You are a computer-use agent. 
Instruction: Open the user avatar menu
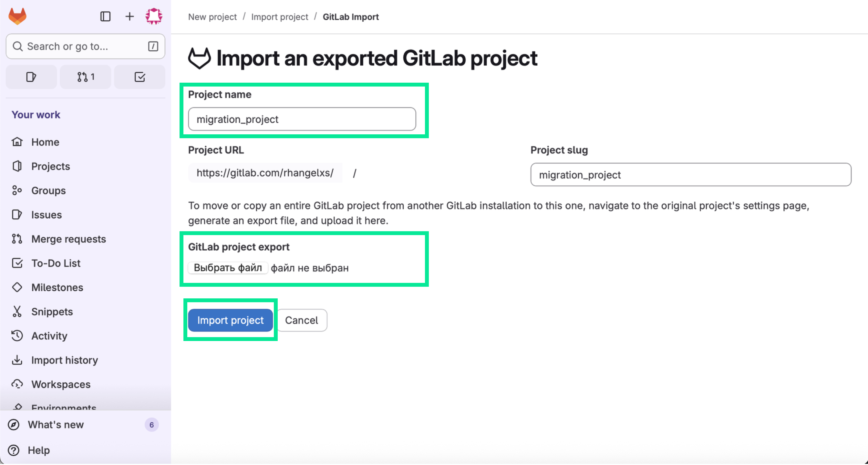tap(154, 16)
